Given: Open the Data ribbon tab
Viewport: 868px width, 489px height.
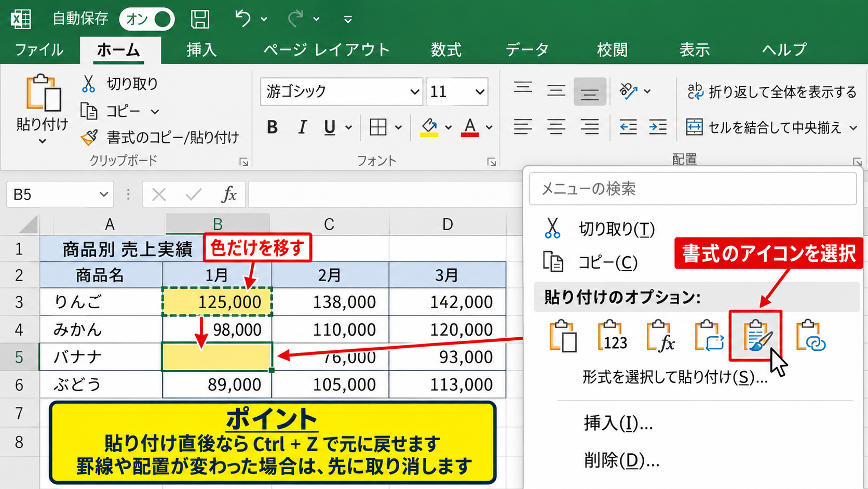Looking at the screenshot, I should [527, 50].
